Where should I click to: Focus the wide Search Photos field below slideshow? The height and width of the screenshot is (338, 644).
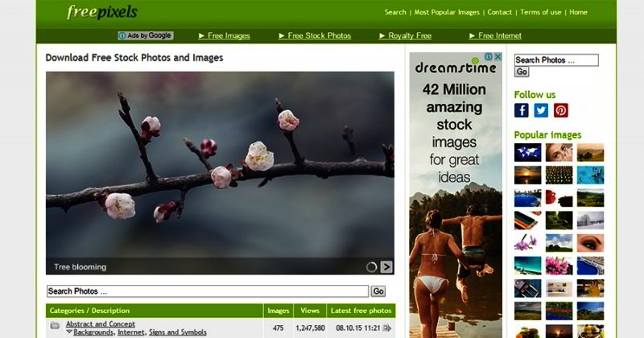[208, 291]
